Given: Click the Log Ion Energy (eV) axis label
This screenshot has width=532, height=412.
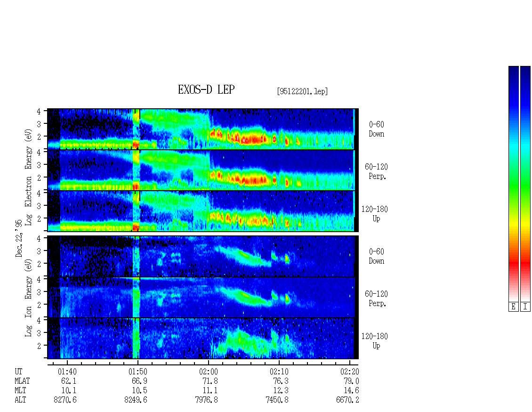Looking at the screenshot, I should (28, 298).
